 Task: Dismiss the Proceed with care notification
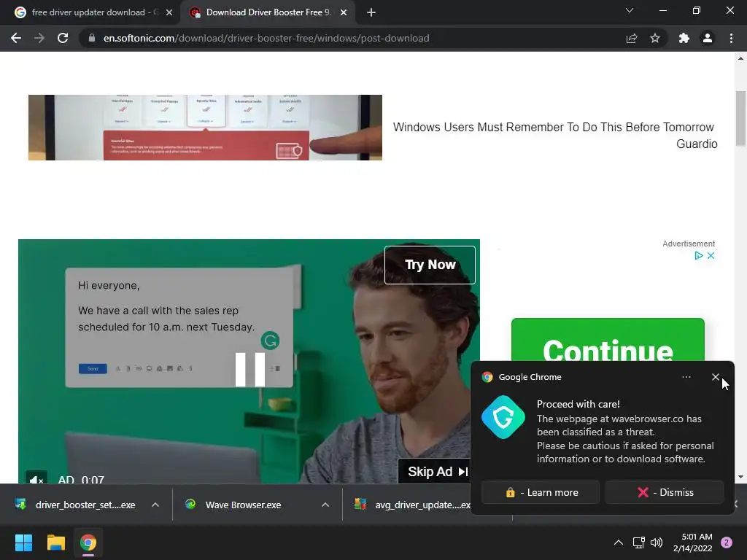tap(665, 492)
